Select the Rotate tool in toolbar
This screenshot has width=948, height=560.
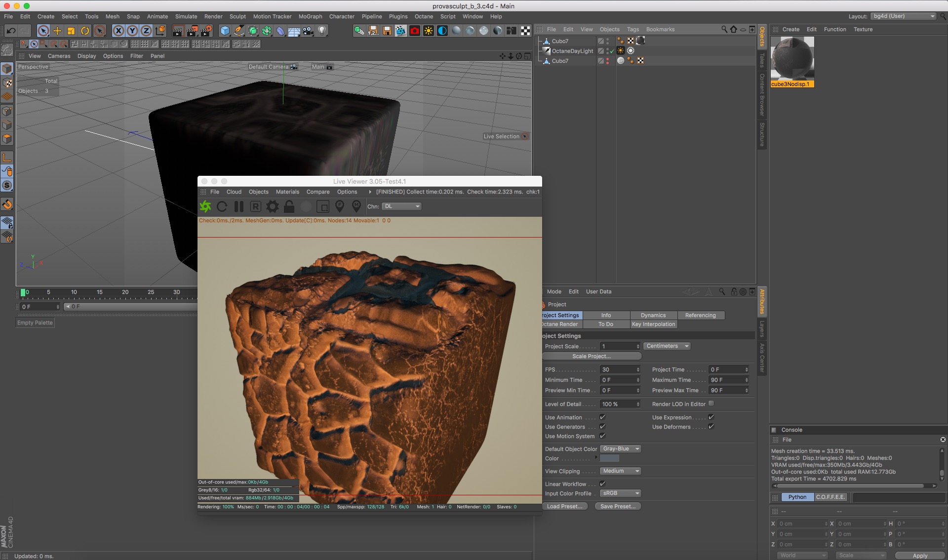click(85, 31)
